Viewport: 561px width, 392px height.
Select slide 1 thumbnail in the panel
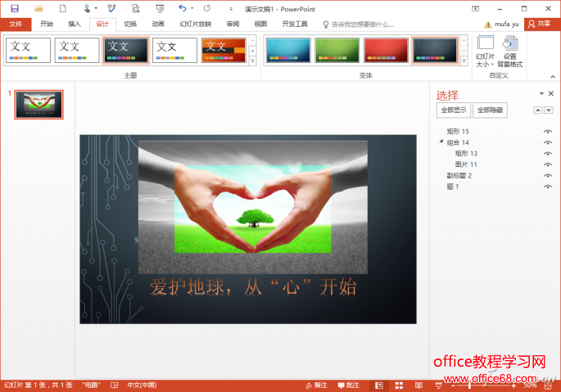[39, 105]
